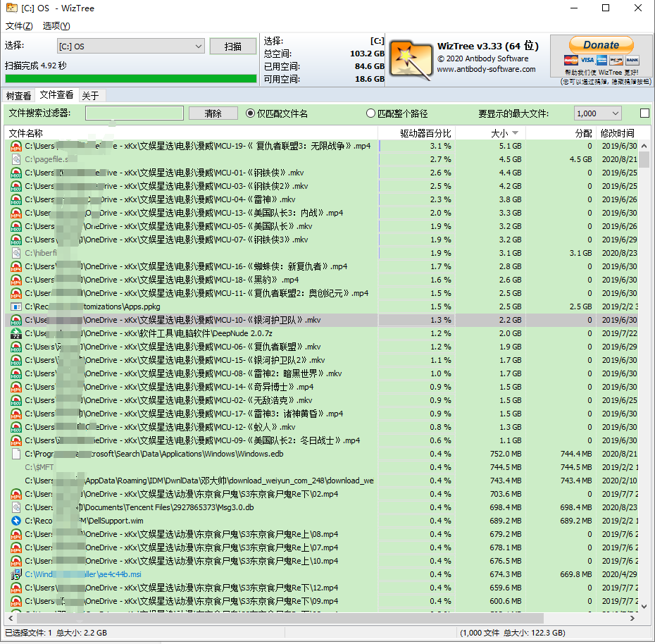The image size is (655, 644).
Task: Select the 仅匹配文件名 radio option
Action: pos(250,113)
